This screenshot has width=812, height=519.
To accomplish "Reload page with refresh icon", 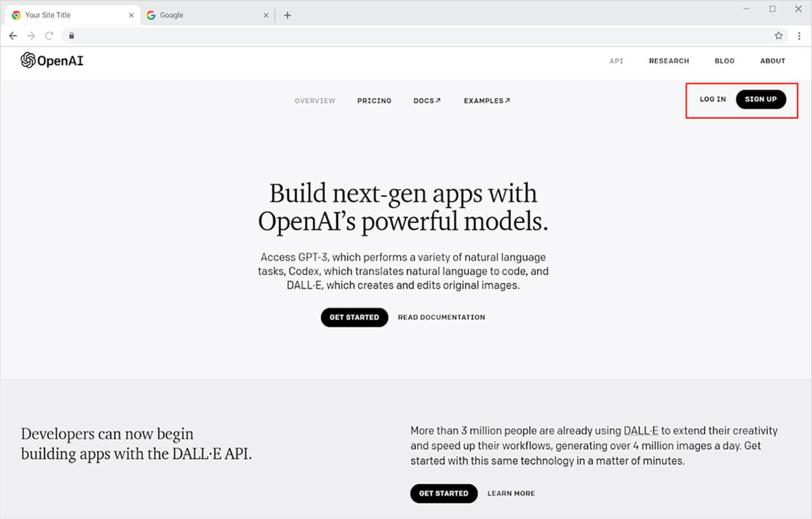I will click(x=49, y=36).
